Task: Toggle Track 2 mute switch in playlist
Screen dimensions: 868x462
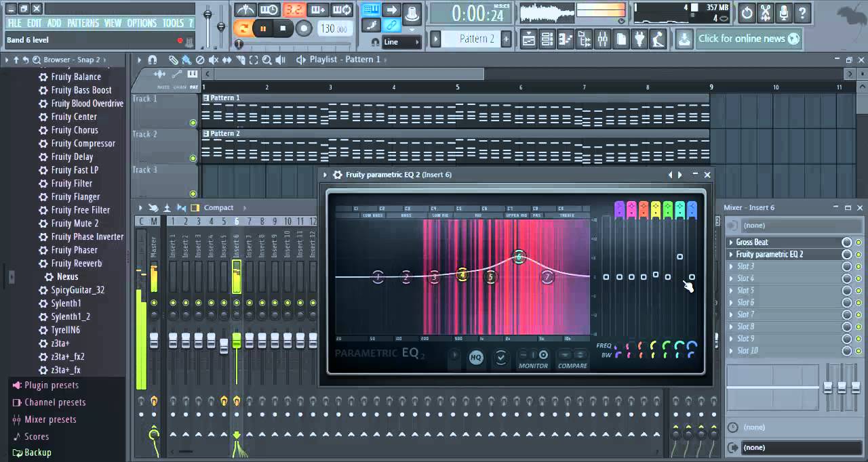Action: tap(193, 159)
